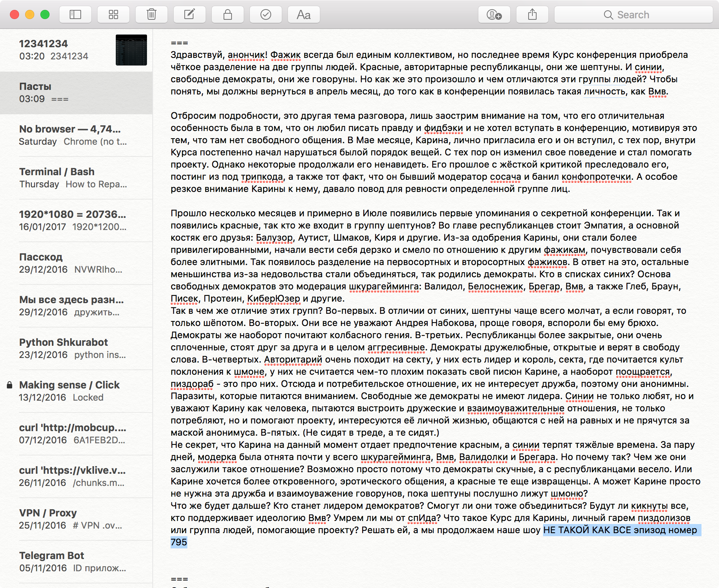Add people to this note
The width and height of the screenshot is (719, 588).
click(494, 15)
